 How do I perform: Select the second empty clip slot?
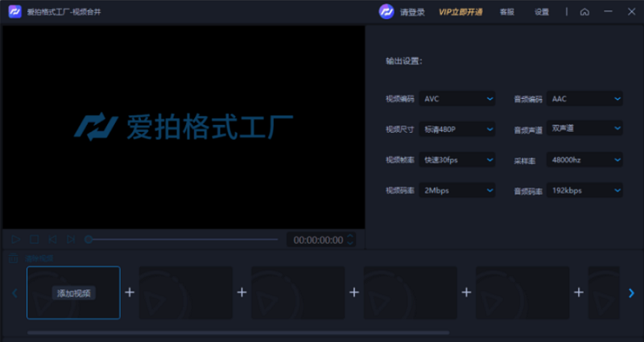(186, 293)
